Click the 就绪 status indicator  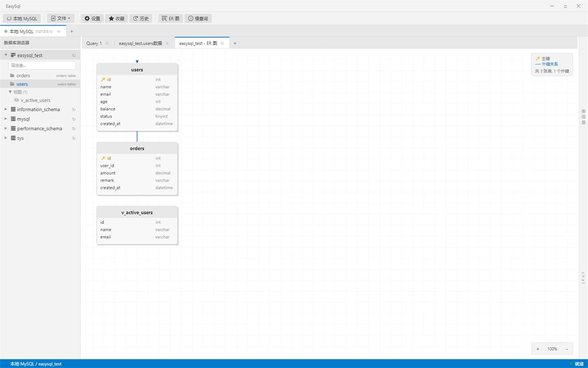[577, 364]
